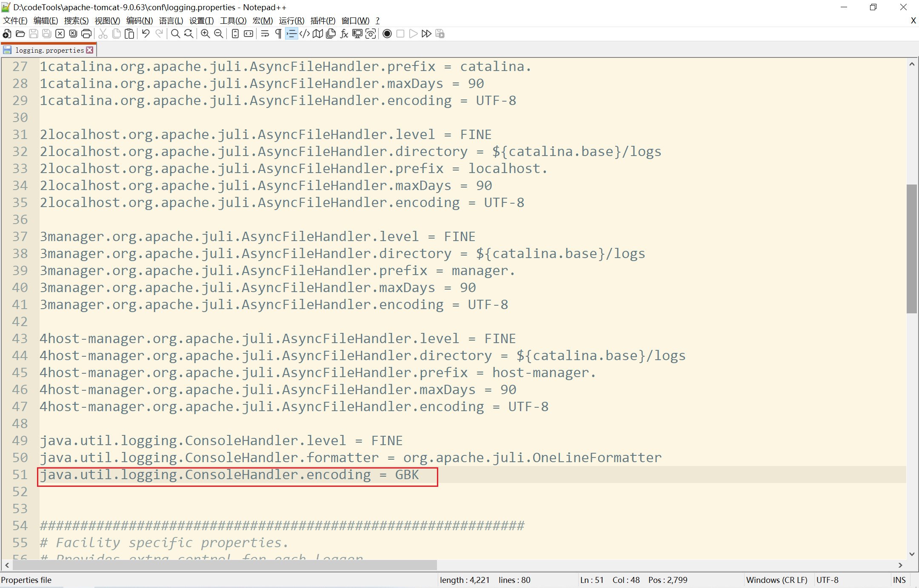Open Replace dialog toolbar icon
The height and width of the screenshot is (588, 919).
point(188,34)
